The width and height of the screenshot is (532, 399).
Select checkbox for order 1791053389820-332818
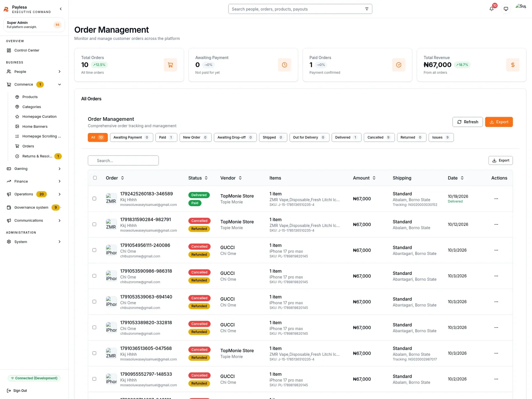94,328
